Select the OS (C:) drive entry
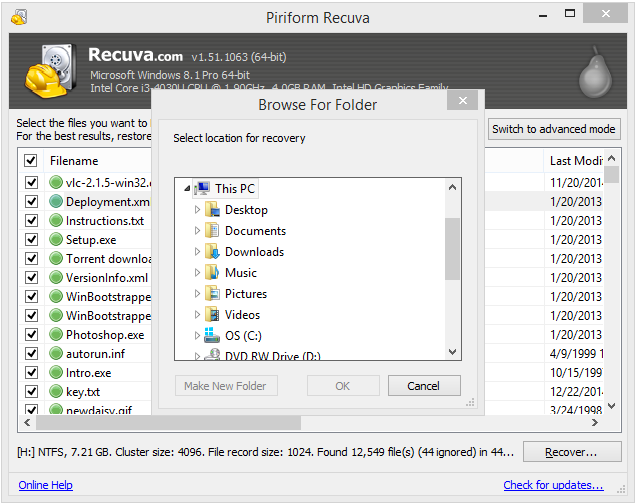The width and height of the screenshot is (641, 503). [x=243, y=336]
